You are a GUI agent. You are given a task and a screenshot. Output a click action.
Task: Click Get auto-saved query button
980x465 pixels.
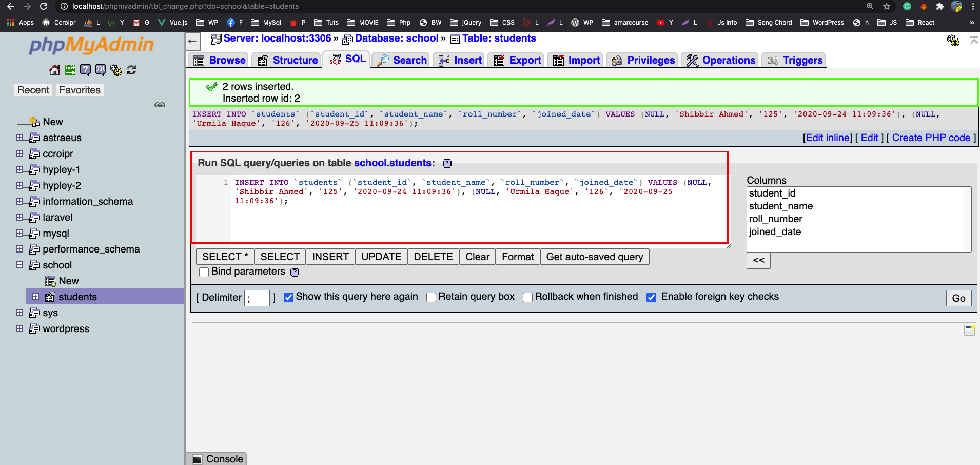click(x=595, y=257)
